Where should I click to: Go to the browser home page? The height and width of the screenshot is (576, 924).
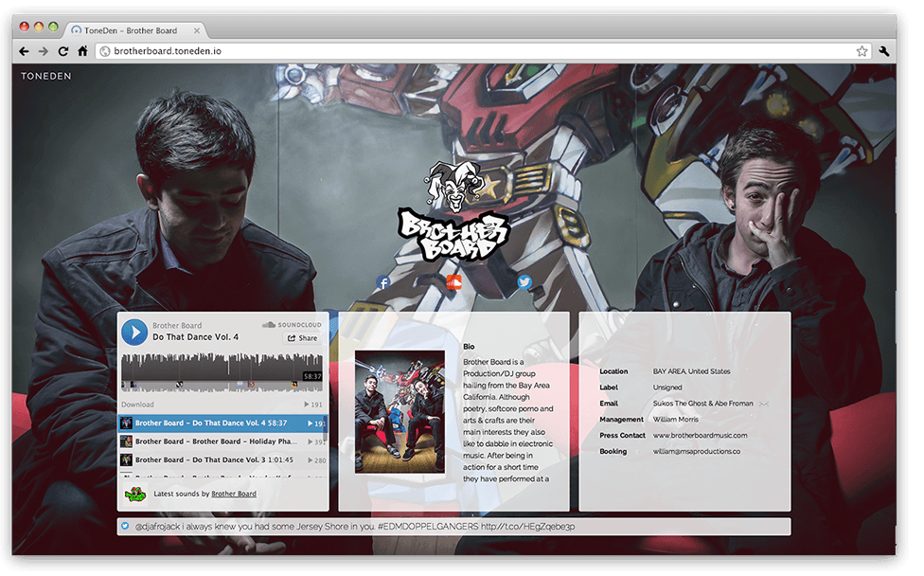click(82, 51)
